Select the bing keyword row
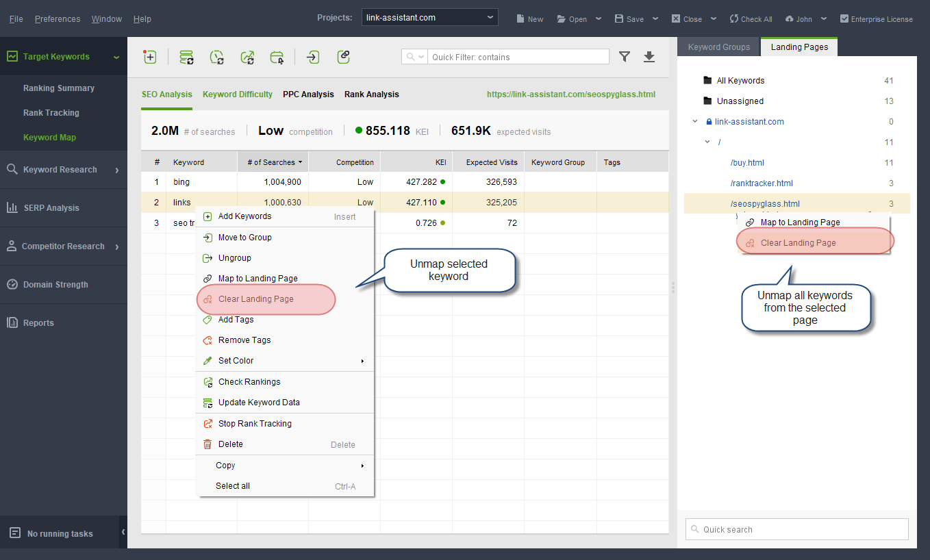Viewport: 930px width, 560px height. pyautogui.click(x=405, y=182)
